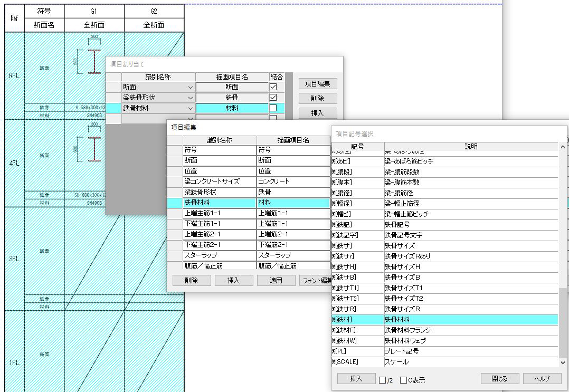Viewport: 569px width, 392px height.
Task: Select 梁鉄骨形状 row in 項目編集 list
Action: point(249,192)
